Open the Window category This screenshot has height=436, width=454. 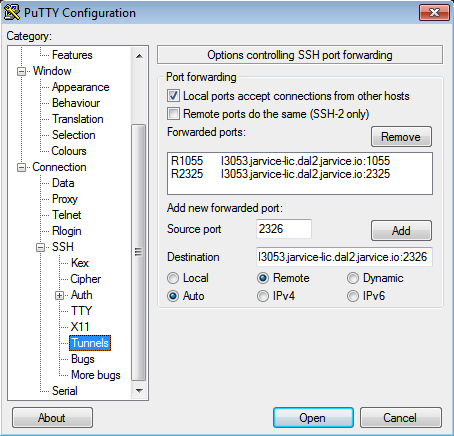coord(52,71)
